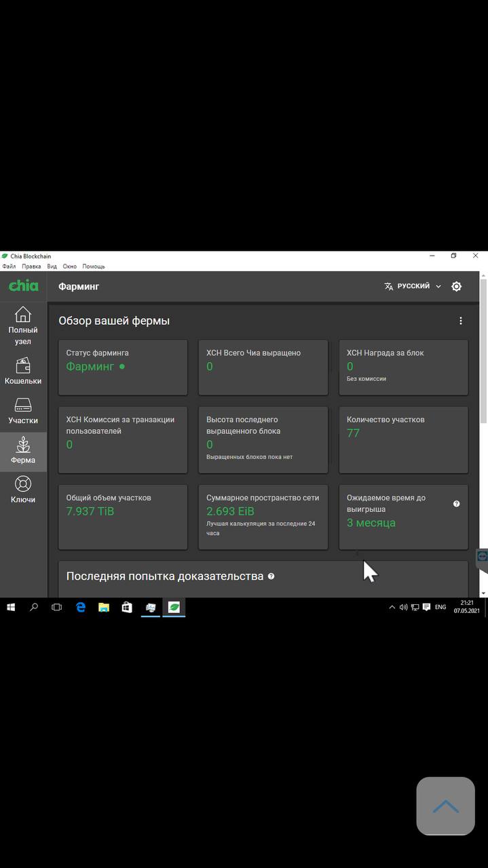Open Windows taskbar search
Viewport: 488px width, 868px height.
34,608
